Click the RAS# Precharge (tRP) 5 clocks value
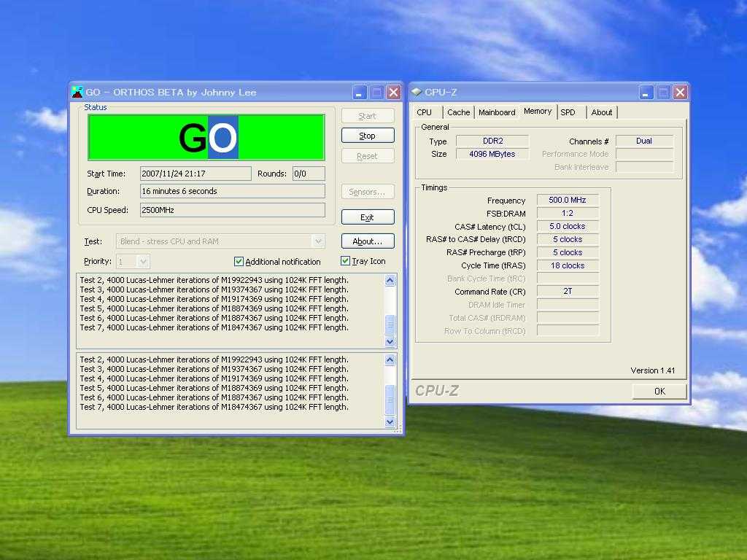The width and height of the screenshot is (747, 560). point(568,252)
